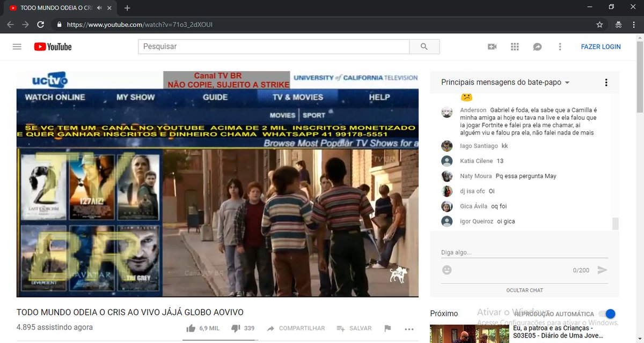644x343 pixels.
Task: Select the video title text
Action: [130, 312]
